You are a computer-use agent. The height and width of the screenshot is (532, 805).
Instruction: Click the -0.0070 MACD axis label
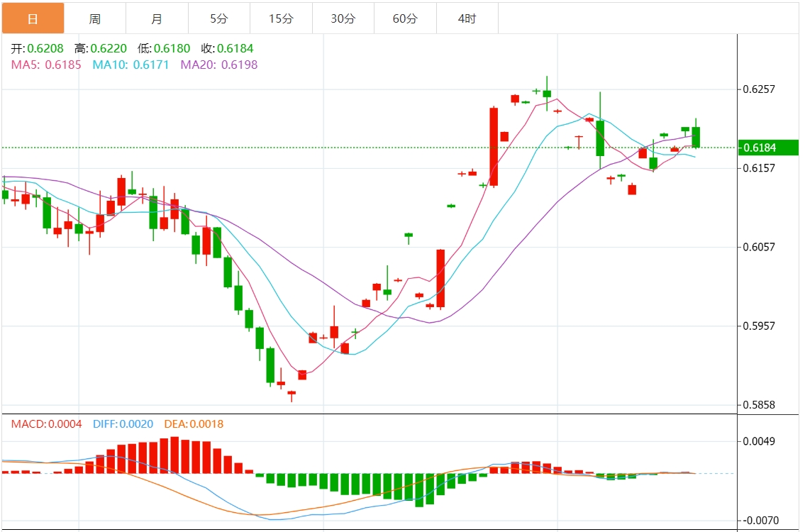pos(760,521)
